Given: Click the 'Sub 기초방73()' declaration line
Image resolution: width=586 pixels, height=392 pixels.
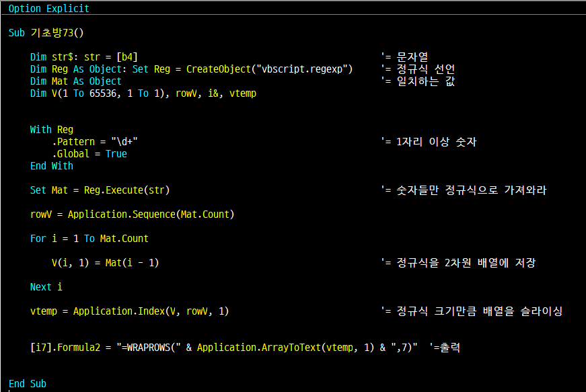Looking at the screenshot, I should click(46, 33).
